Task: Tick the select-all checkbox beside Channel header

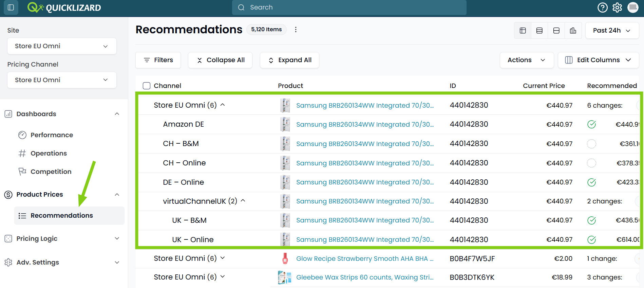Action: coord(147,86)
